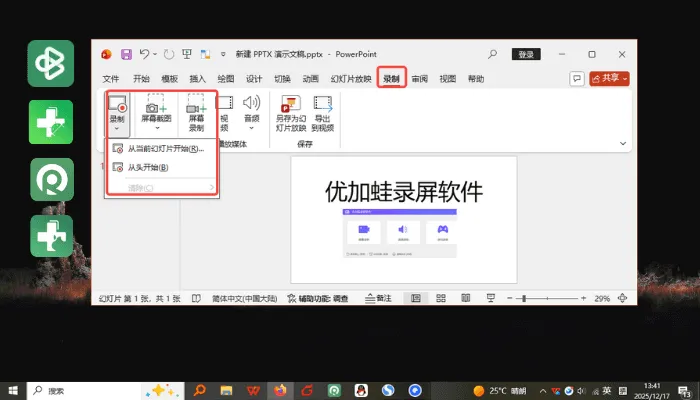This screenshot has width=700, height=400.
Task: Click the embedded screenshot image on slide
Action: (x=400, y=233)
